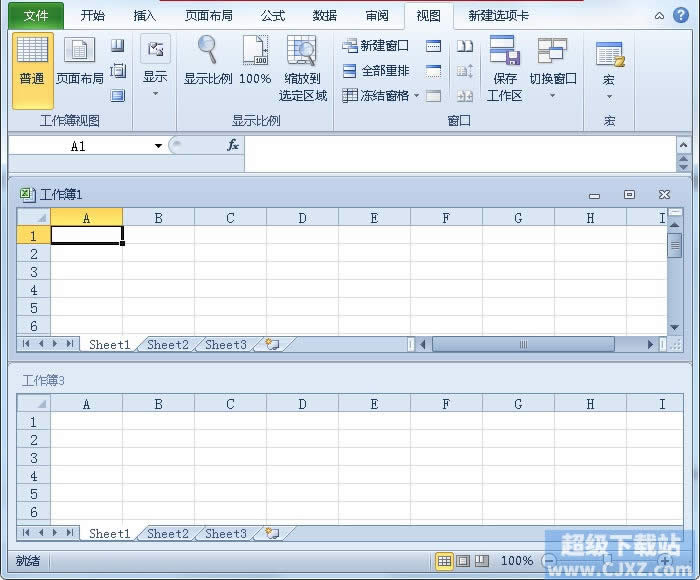Click Insert Worksheet icon in 工作簿3

click(272, 533)
